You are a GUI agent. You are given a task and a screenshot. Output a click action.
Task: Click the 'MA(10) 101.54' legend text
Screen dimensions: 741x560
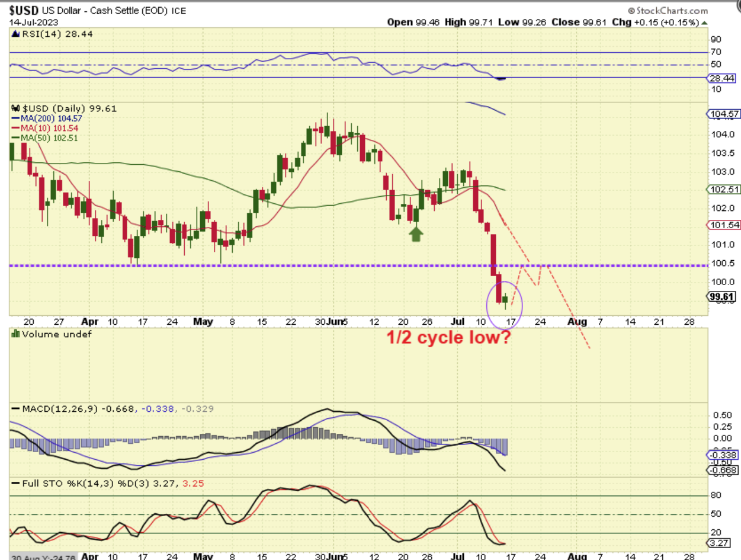click(x=49, y=128)
